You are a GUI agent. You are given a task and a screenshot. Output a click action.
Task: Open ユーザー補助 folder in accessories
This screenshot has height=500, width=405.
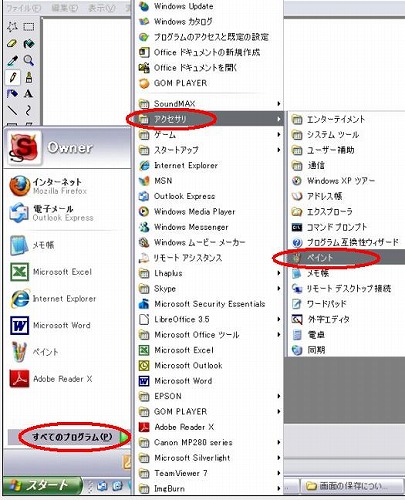pos(347,150)
